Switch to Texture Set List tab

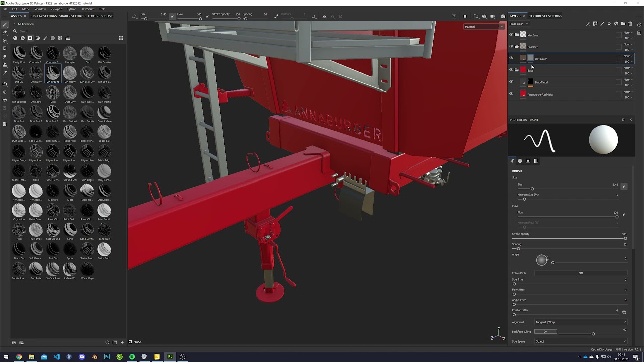tap(100, 16)
